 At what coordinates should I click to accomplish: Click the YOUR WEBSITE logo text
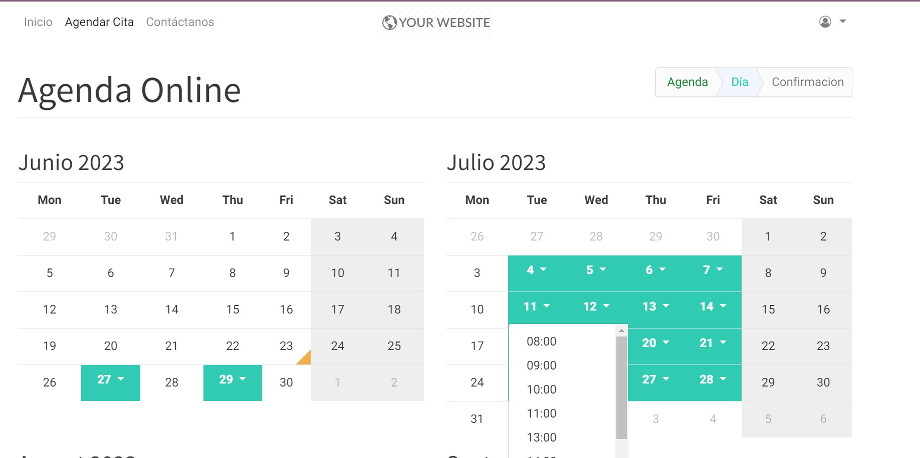coord(444,22)
